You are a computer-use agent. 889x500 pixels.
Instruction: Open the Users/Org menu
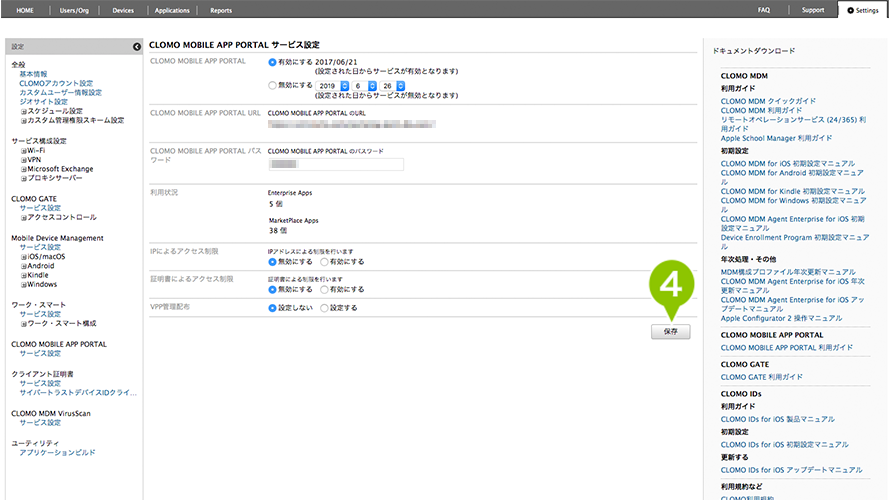[74, 10]
